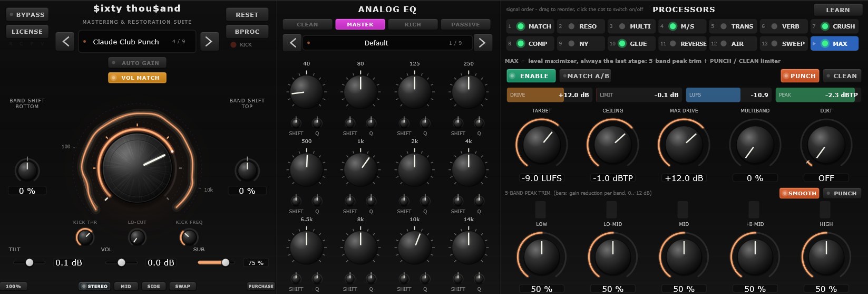Click the HIGH band peak trim knob
868x294 pixels.
[x=826, y=257]
